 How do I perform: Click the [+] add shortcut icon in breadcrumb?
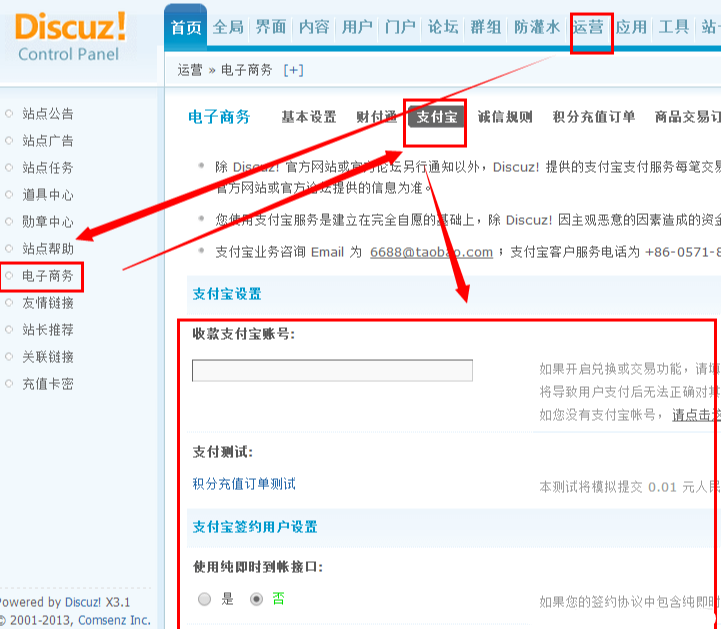point(294,70)
